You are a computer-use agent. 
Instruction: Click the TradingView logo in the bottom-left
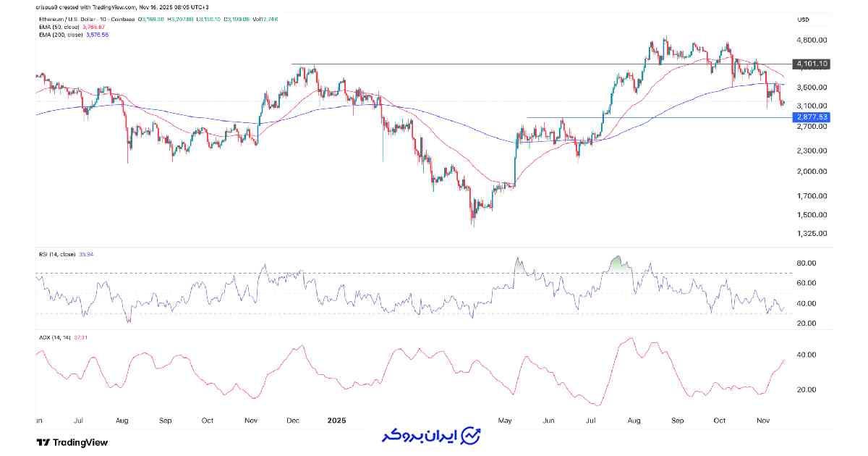point(72,442)
